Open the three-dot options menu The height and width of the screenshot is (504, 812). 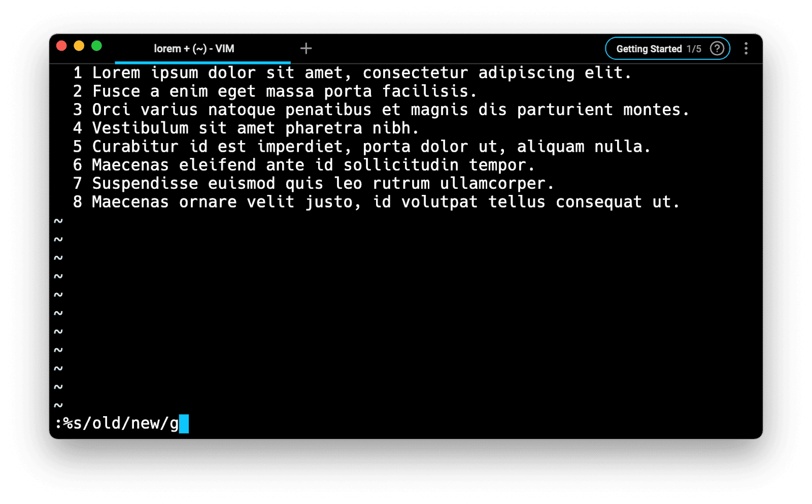(x=746, y=48)
